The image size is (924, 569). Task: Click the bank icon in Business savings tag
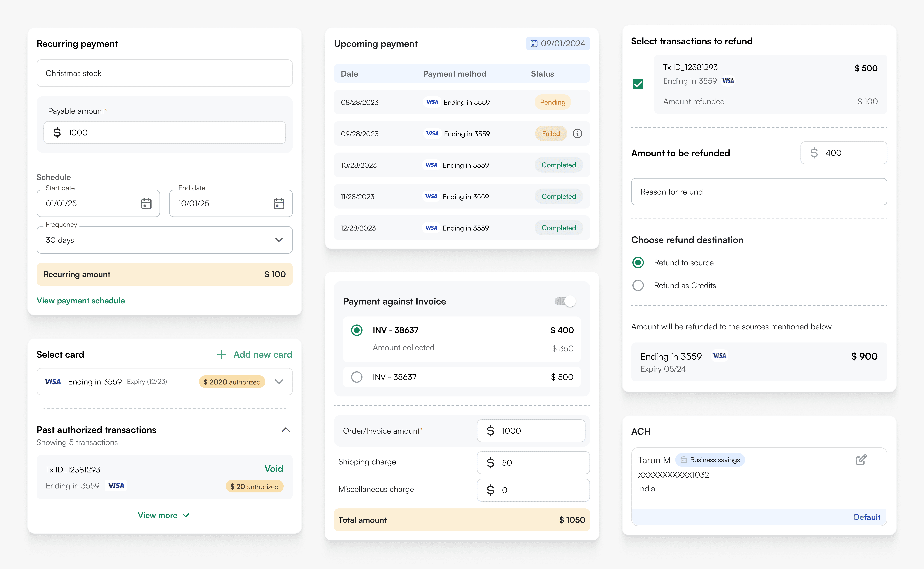point(683,460)
